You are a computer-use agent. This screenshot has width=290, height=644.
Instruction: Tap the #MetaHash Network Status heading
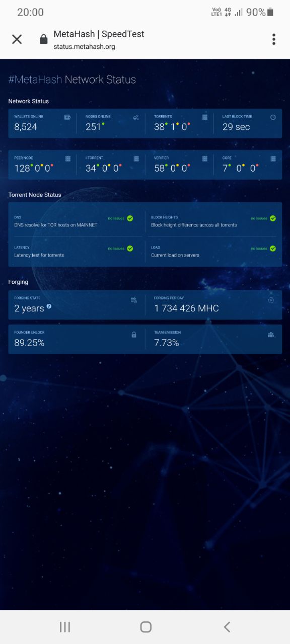pyautogui.click(x=72, y=79)
